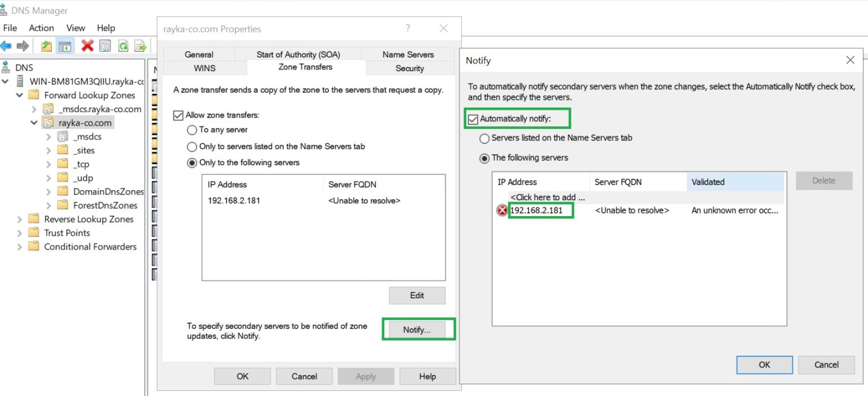Screen dimensions: 868x396
Task: Click Cancel in rayka-co.com Properties dialog
Action: coord(304,376)
